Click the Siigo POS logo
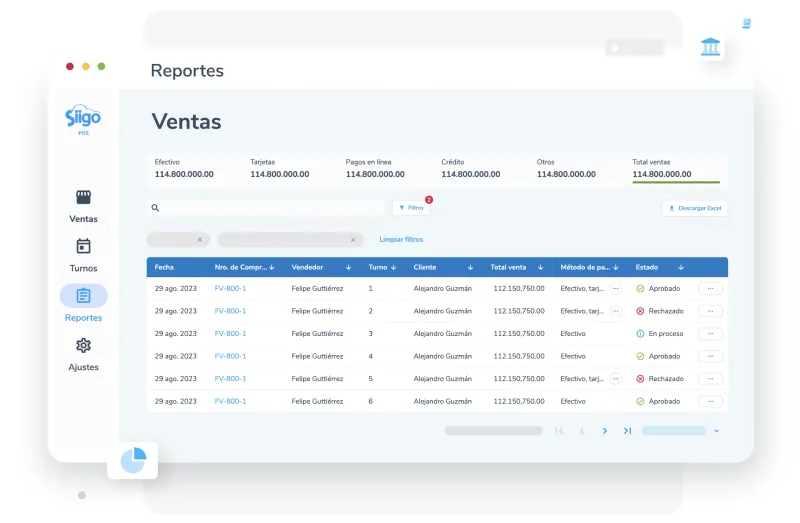 pyautogui.click(x=83, y=120)
